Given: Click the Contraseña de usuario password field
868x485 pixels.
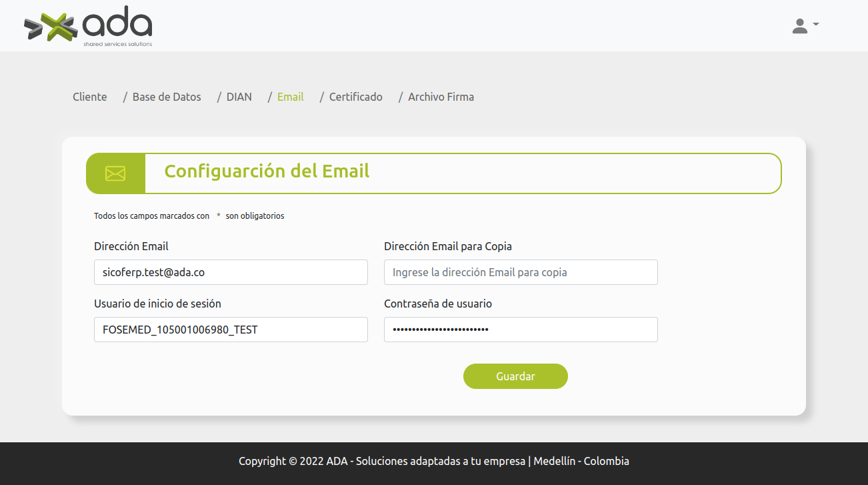Looking at the screenshot, I should tap(521, 330).
